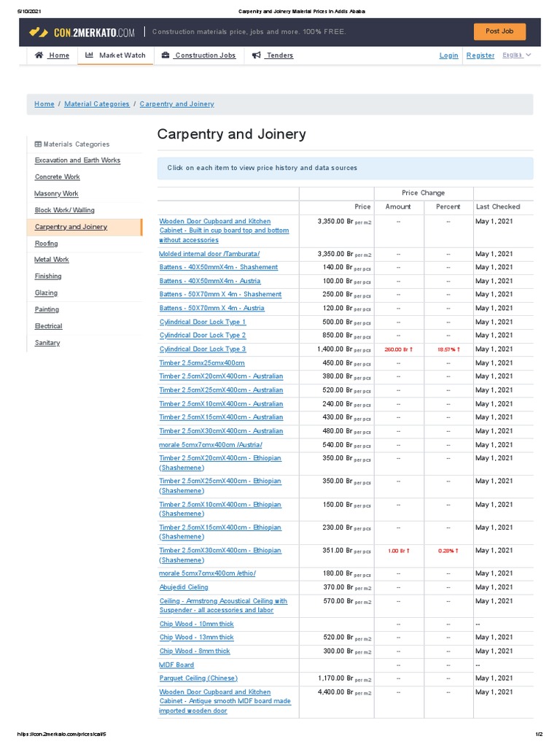Open Ceiling Armstrong Acoustical Ceiling item
Image resolution: width=560 pixels, height=747 pixels.
(x=223, y=605)
